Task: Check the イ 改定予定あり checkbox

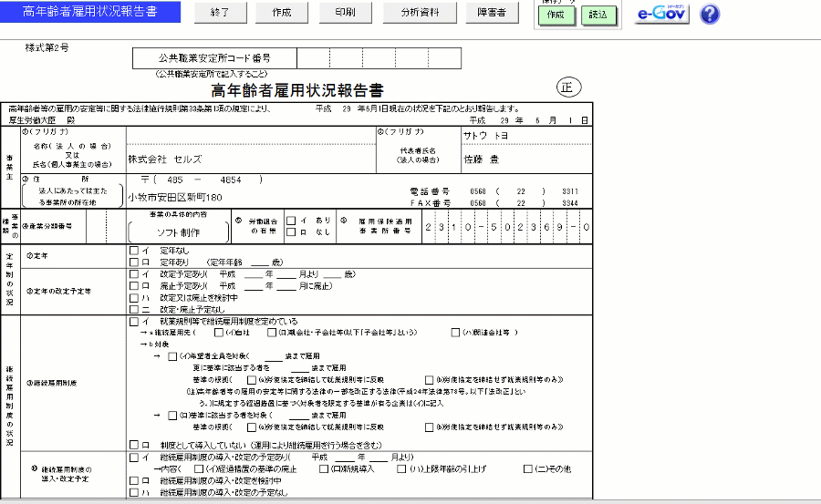Action: click(x=133, y=274)
